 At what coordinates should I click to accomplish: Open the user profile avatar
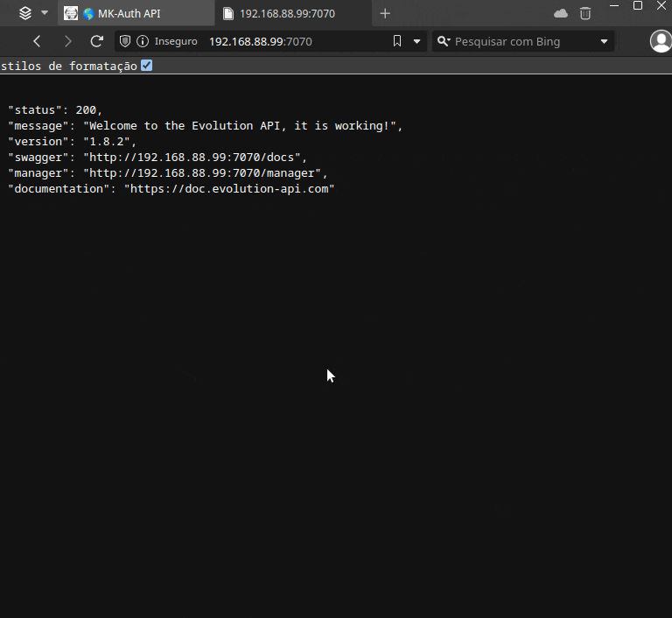[661, 41]
